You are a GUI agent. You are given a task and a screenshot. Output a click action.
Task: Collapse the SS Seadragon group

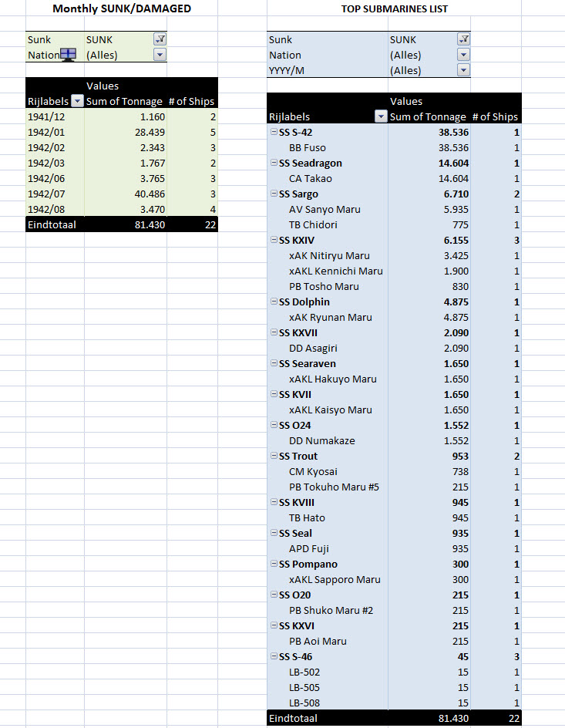click(274, 163)
